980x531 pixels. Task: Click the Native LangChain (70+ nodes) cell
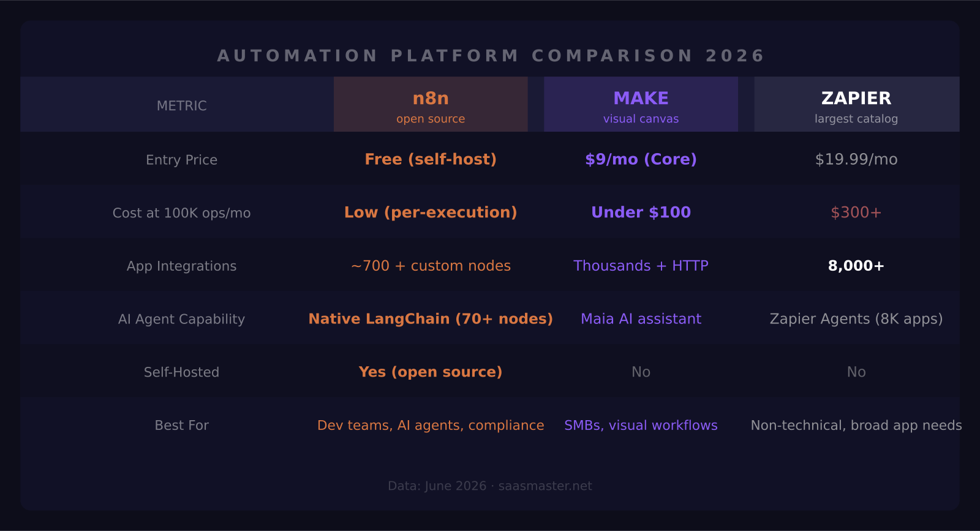(x=431, y=318)
